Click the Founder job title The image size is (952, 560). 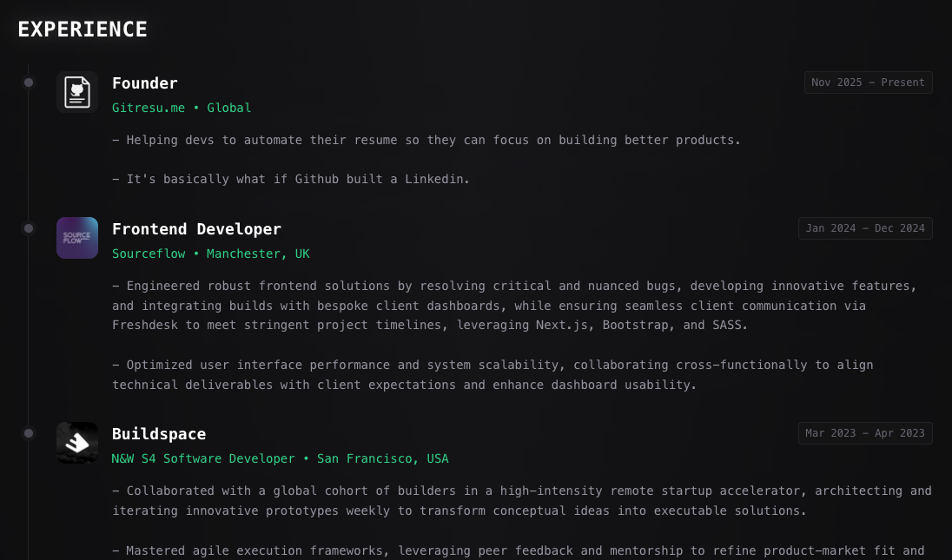145,83
